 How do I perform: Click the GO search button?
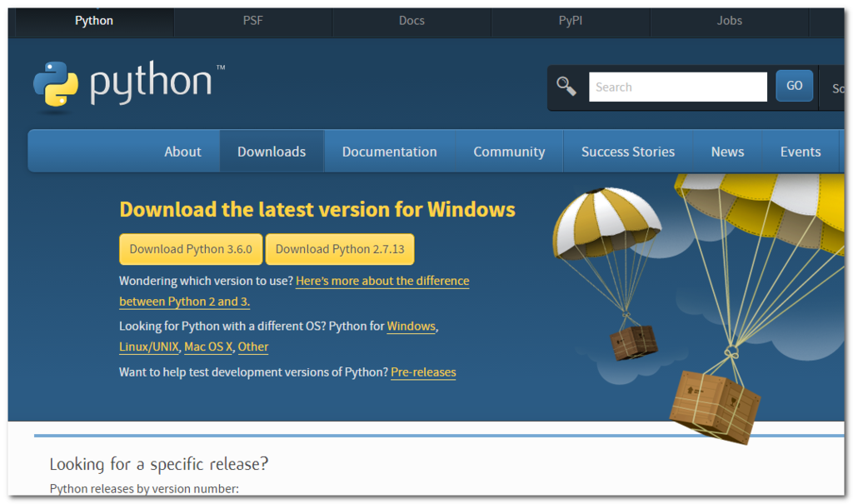coord(794,86)
